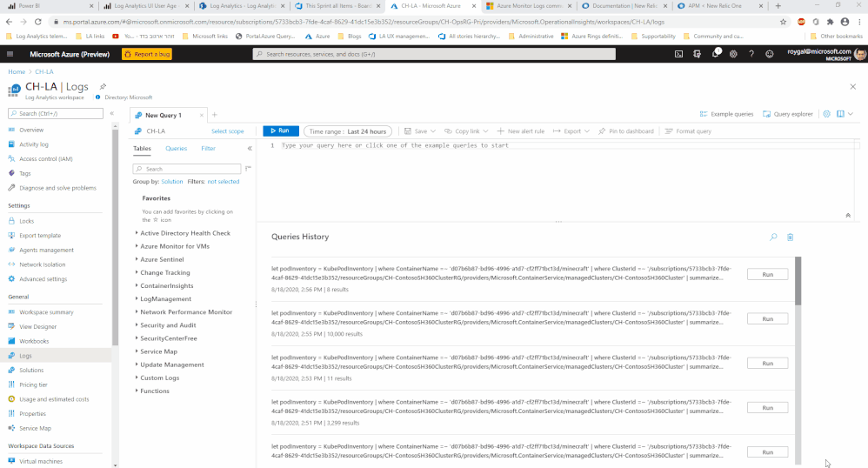Open portal settings gear in header
This screenshot has width=868, height=468.
(733, 54)
